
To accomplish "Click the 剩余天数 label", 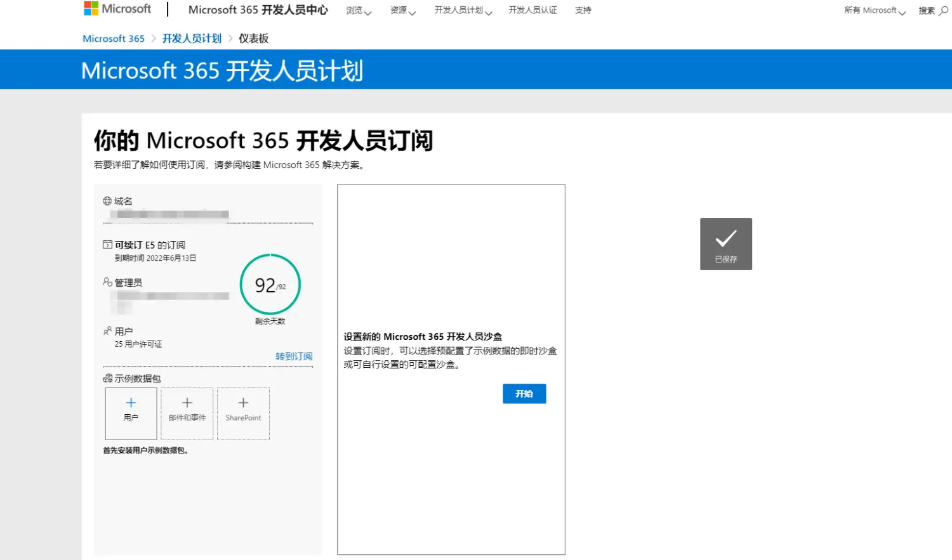I will coord(270,321).
